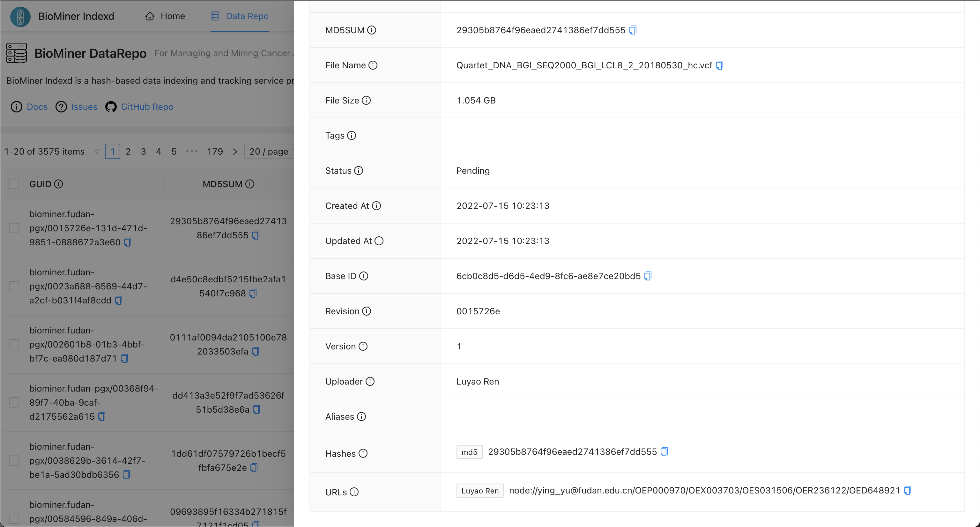Screen dimensions: 980x527
Task: Click info icon beside Status label
Action: click(359, 171)
